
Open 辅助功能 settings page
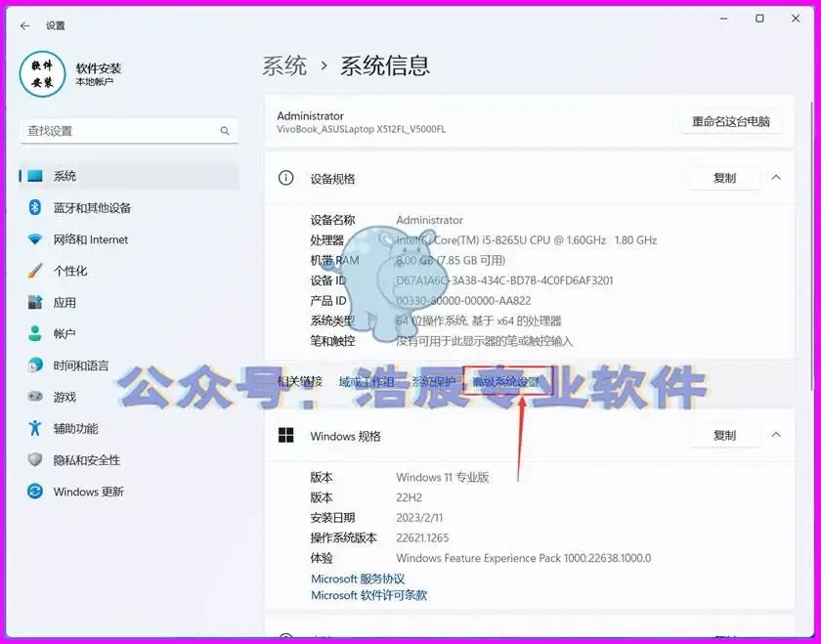tap(129, 428)
